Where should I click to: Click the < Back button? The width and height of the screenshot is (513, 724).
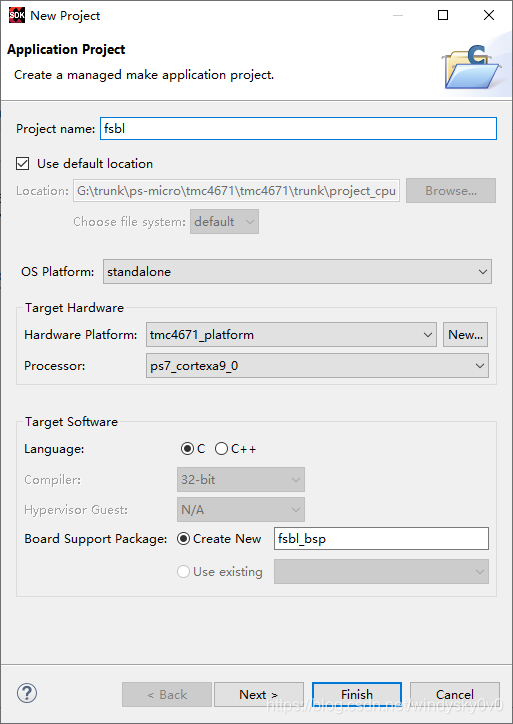[x=167, y=694]
